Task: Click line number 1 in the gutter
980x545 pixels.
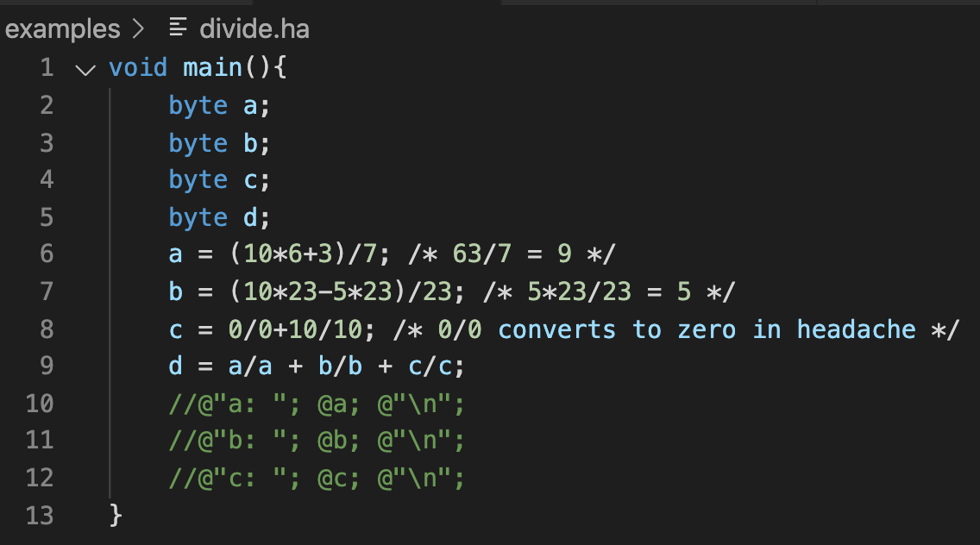Action: pyautogui.click(x=46, y=67)
